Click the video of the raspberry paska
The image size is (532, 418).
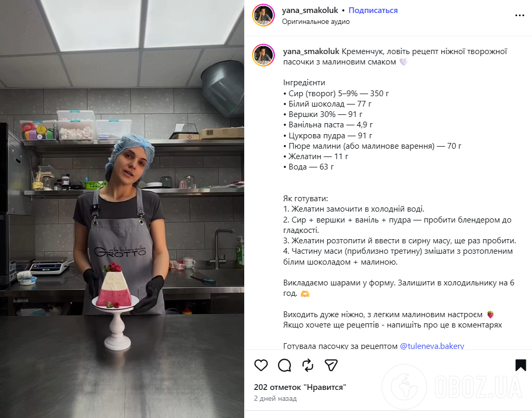tap(122, 209)
